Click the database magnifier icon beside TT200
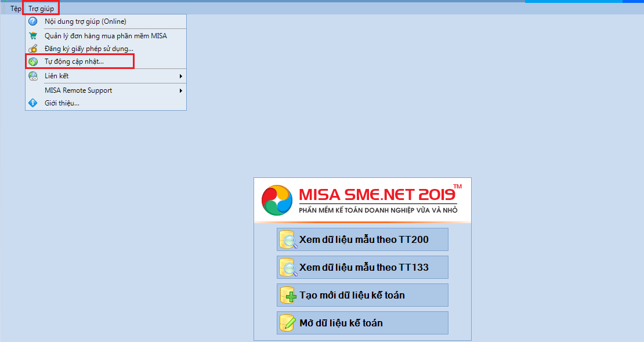 288,240
